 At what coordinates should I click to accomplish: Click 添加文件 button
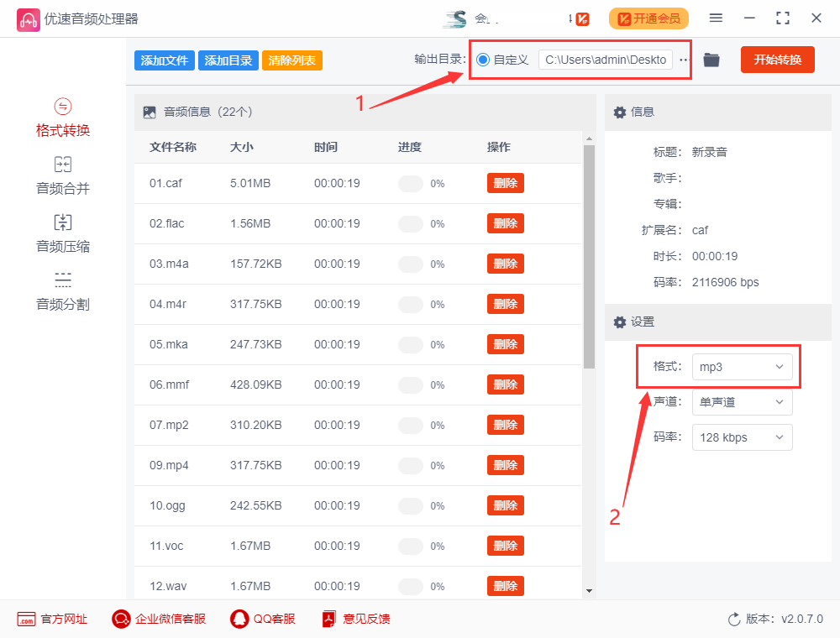pyautogui.click(x=165, y=60)
